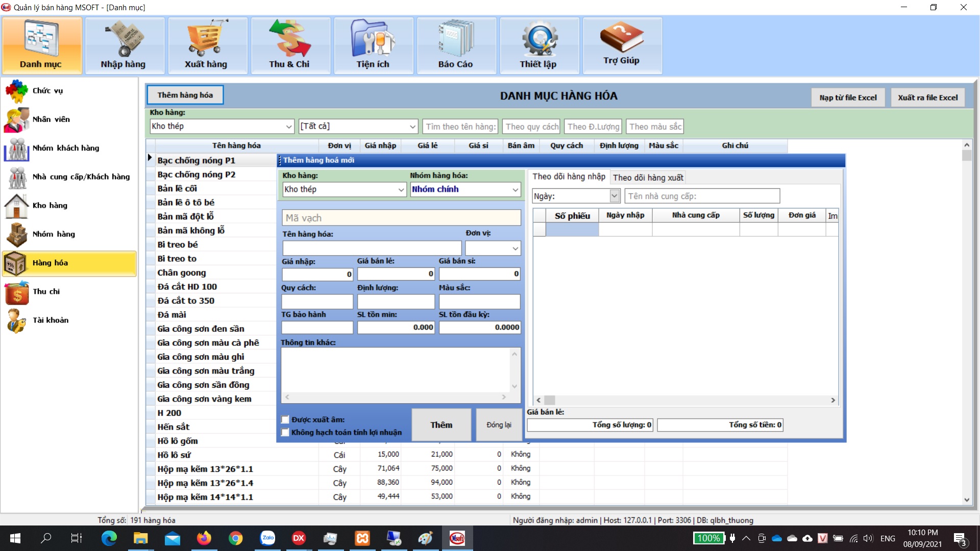Expand the dialog Kho hàng combo box

[x=401, y=190]
